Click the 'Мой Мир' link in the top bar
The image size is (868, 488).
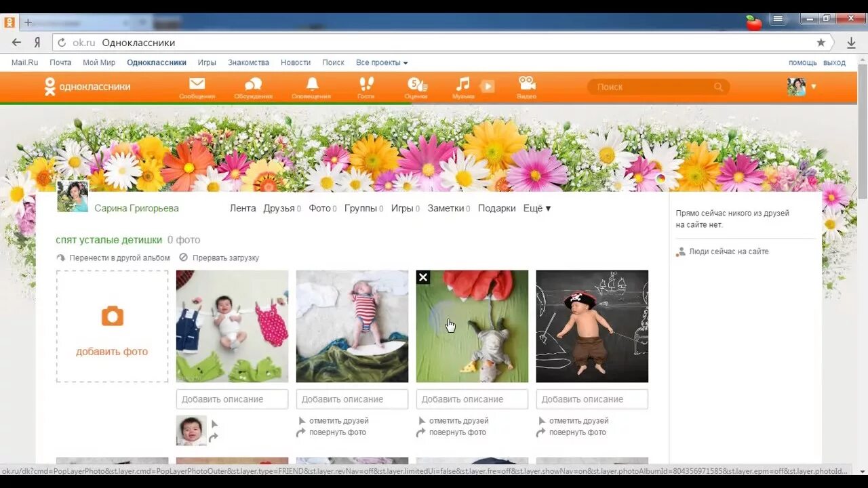click(99, 62)
